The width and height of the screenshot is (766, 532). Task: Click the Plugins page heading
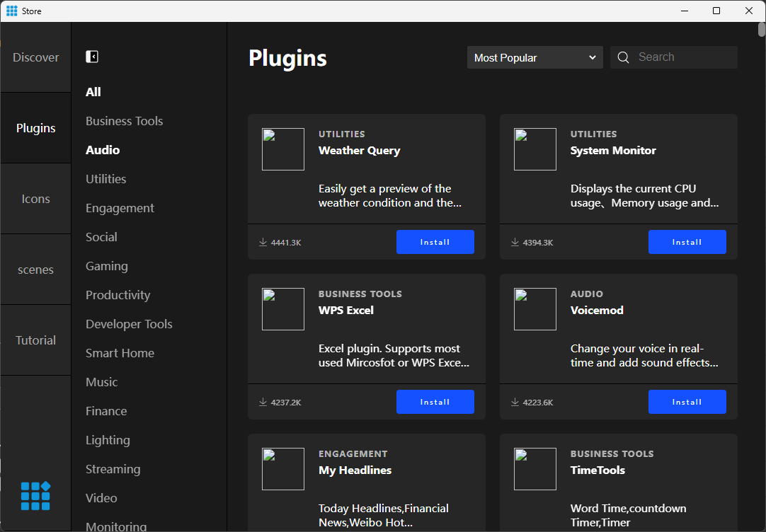click(x=287, y=59)
